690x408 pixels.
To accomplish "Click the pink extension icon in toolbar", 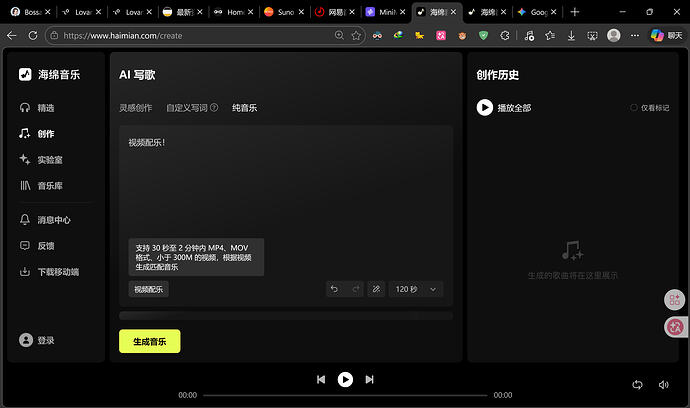I will point(441,36).
